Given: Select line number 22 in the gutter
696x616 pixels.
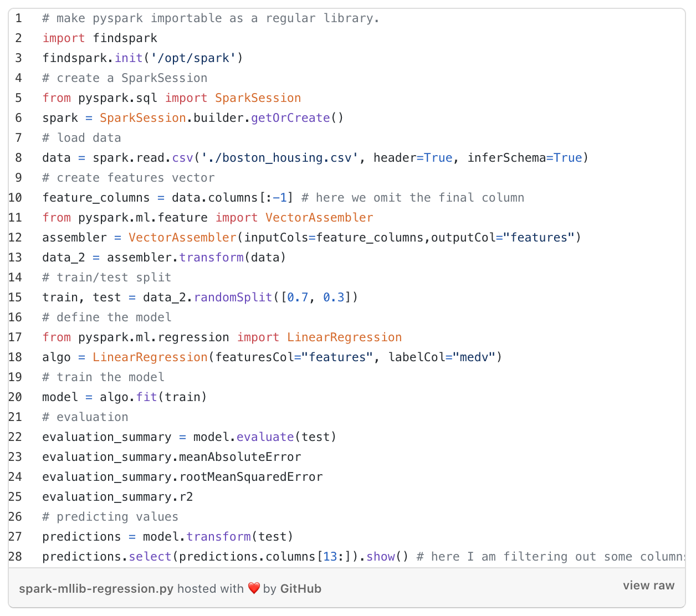Looking at the screenshot, I should click(x=16, y=437).
